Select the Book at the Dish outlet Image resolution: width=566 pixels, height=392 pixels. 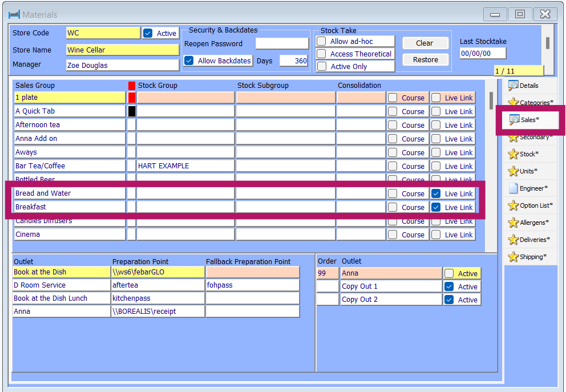[x=62, y=272]
